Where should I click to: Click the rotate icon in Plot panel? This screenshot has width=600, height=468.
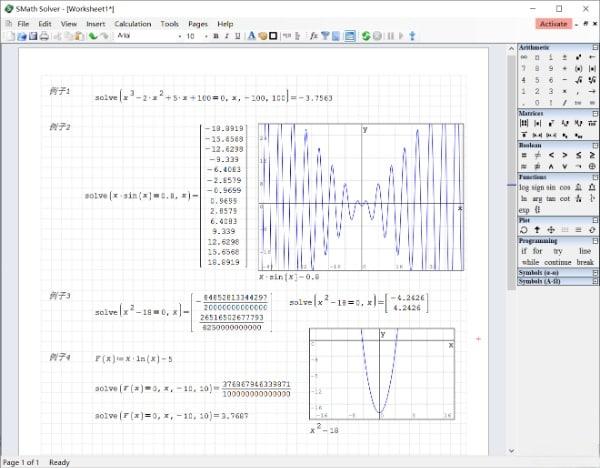pyautogui.click(x=524, y=230)
